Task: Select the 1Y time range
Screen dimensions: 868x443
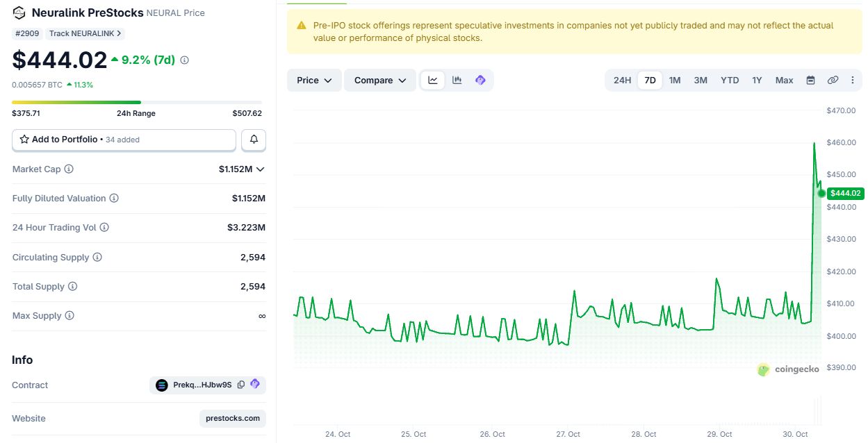Action: pos(757,81)
